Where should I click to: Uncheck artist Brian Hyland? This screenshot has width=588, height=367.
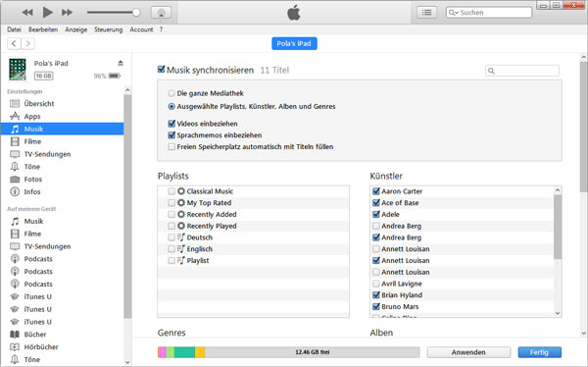pos(376,295)
